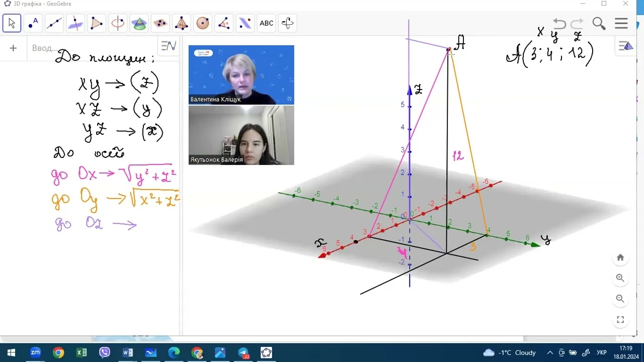Viewport: 644px width, 362px height.
Task: Choose the Line through two points tool
Action: (54, 23)
